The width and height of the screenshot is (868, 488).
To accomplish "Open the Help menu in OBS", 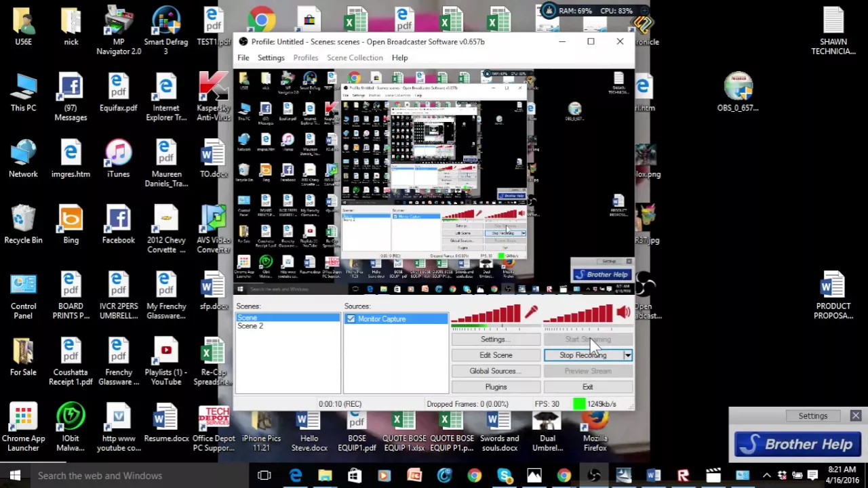I will tap(399, 58).
